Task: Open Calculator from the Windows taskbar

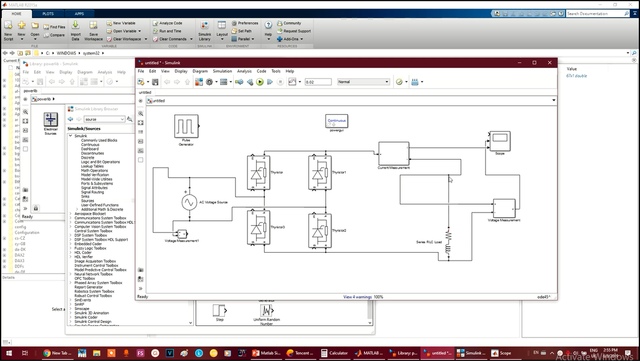Action: click(335, 353)
